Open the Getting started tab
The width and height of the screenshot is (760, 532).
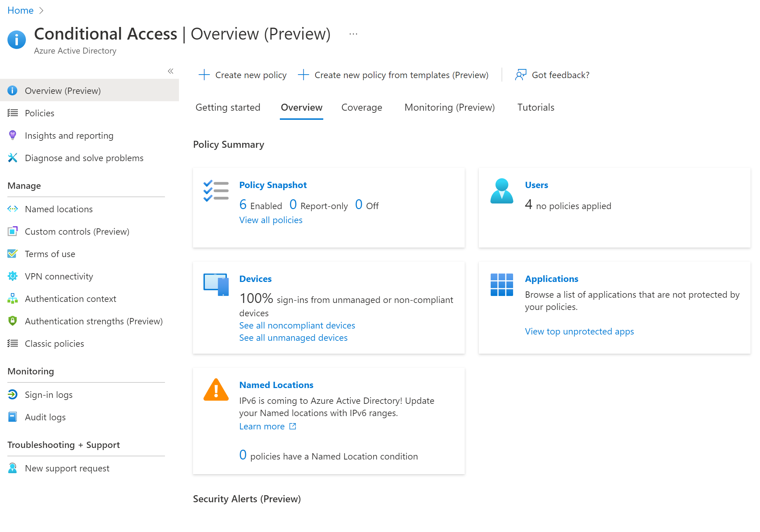pos(228,108)
